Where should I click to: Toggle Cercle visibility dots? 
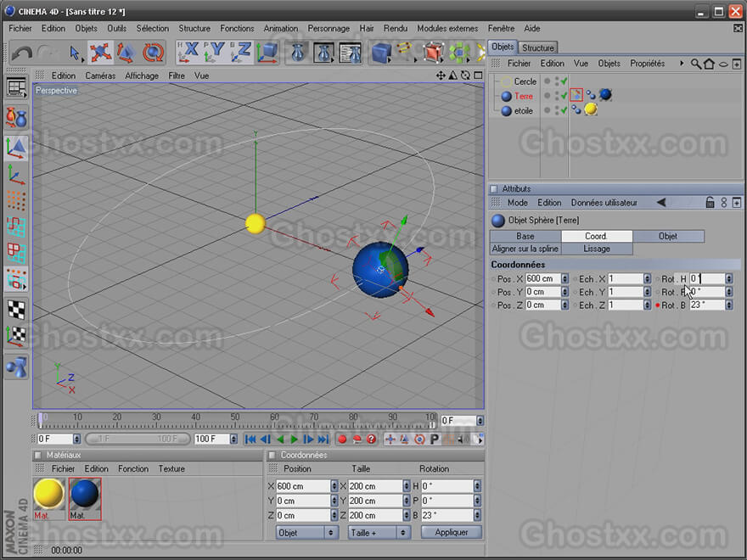[x=557, y=81]
